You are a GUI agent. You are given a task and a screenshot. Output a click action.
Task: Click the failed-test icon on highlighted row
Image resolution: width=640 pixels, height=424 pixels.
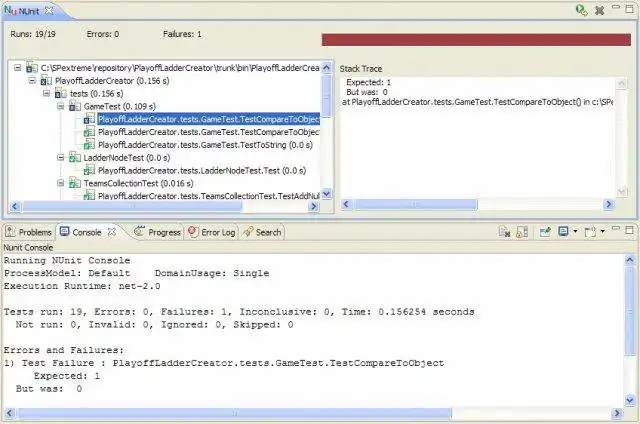click(89, 120)
